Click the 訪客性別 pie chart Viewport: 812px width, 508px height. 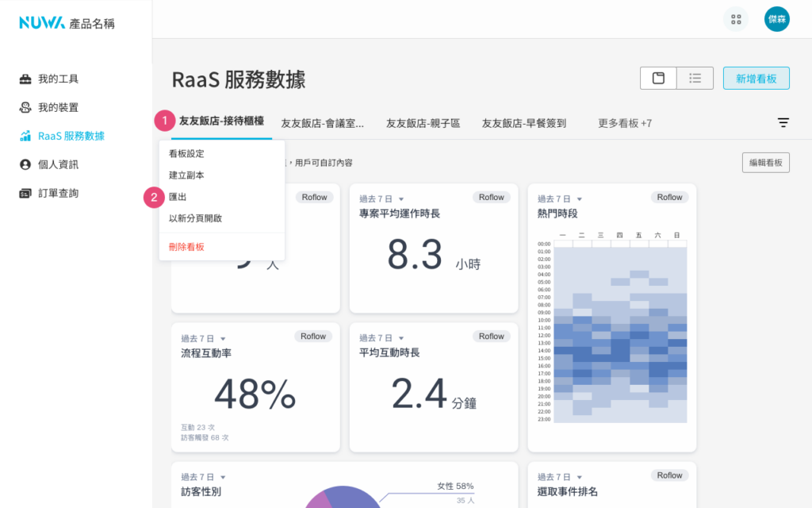coord(343,497)
